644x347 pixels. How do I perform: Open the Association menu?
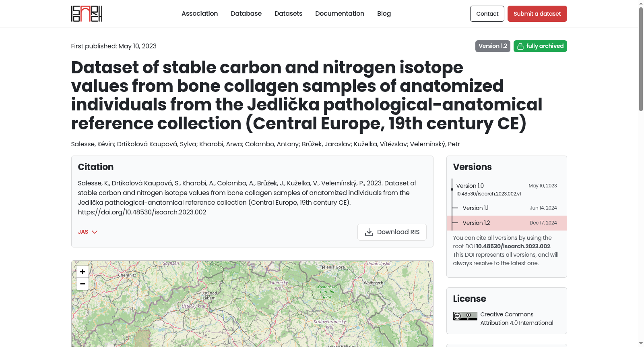200,14
